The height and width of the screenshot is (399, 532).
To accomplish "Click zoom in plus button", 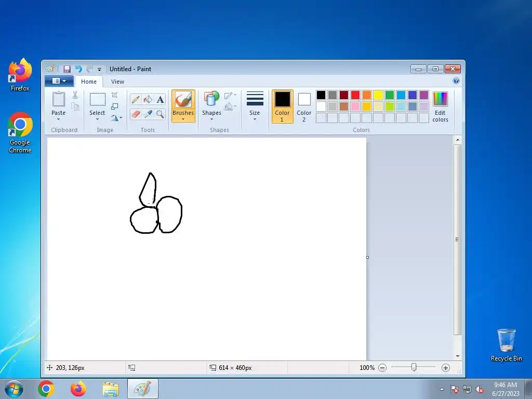I will tap(445, 368).
